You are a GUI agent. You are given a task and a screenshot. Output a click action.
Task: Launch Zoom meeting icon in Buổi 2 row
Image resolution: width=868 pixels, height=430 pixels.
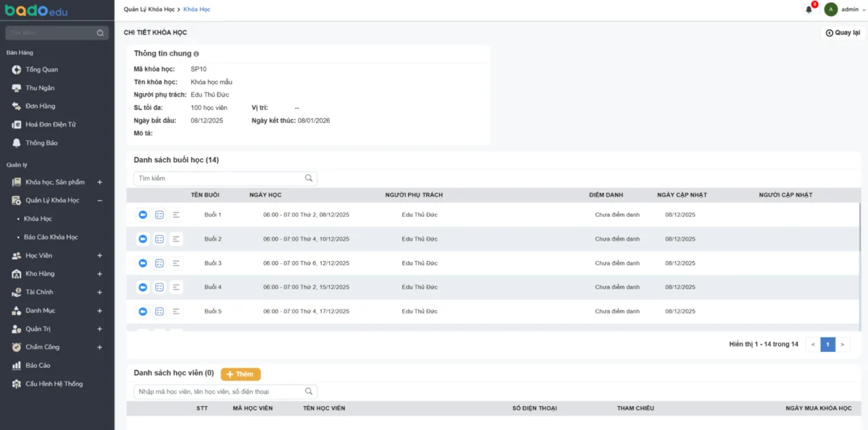pyautogui.click(x=142, y=238)
